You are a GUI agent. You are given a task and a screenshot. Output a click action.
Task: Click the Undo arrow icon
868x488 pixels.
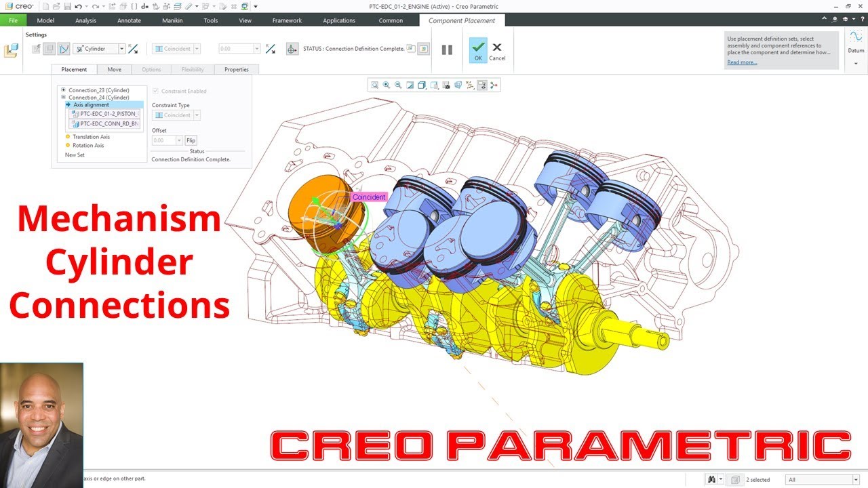click(78, 7)
